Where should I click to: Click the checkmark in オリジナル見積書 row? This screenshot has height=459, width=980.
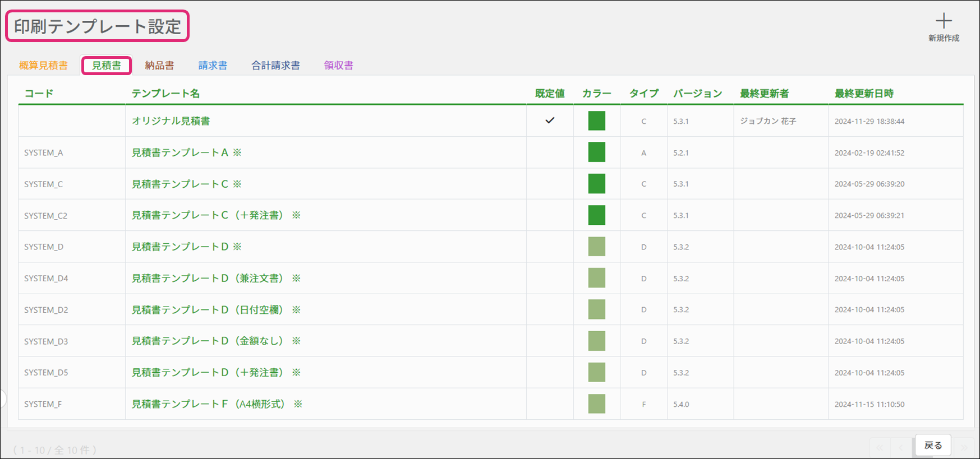[550, 120]
